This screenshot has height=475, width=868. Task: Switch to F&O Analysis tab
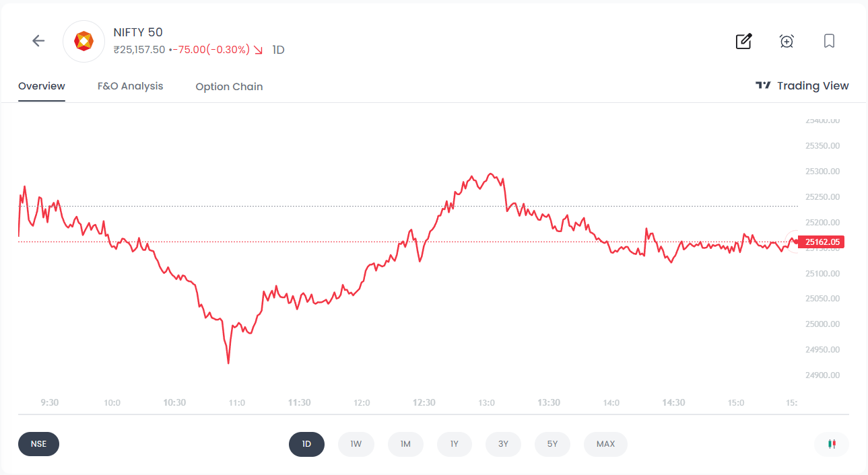click(130, 86)
